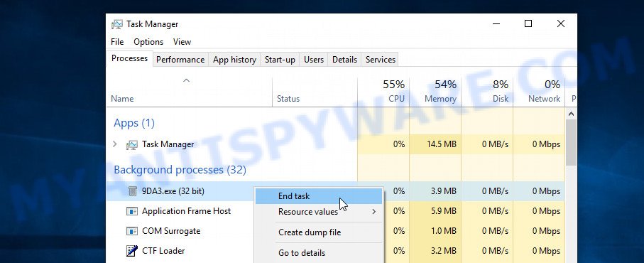Sort processes by CPU column header
Viewport: 644px width, 263px height.
coord(383,92)
